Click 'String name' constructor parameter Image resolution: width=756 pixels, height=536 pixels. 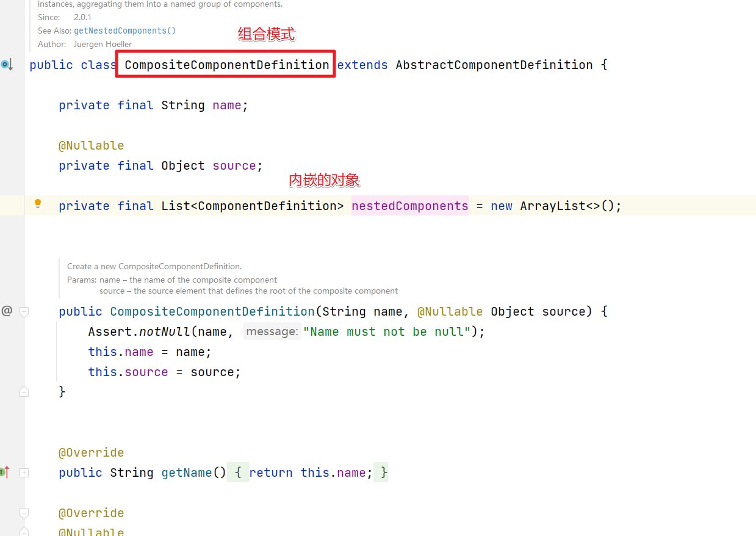coord(362,311)
